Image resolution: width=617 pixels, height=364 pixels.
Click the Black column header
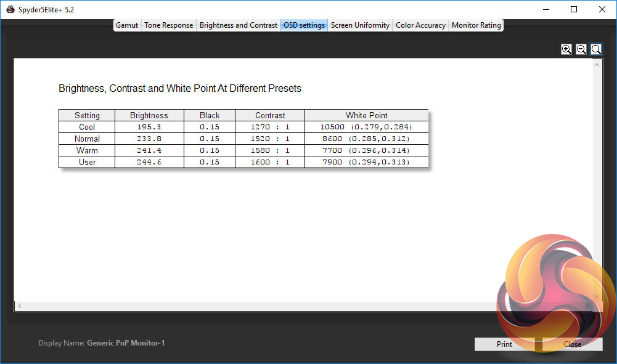point(210,116)
